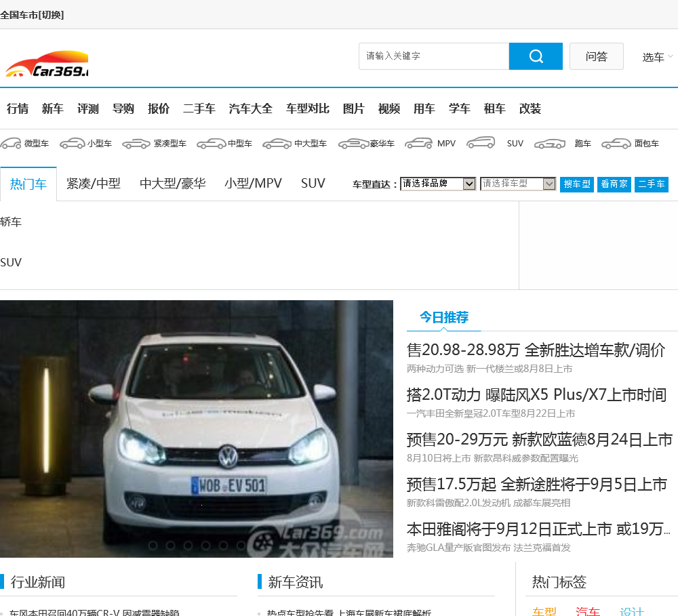Select the 中型车 car icon
The width and height of the screenshot is (678, 616).
(211, 144)
